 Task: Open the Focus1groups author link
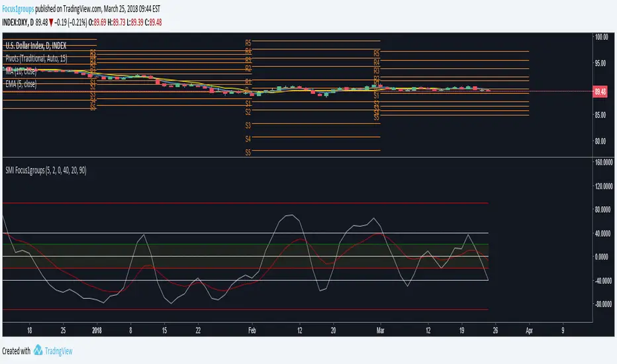(x=18, y=9)
